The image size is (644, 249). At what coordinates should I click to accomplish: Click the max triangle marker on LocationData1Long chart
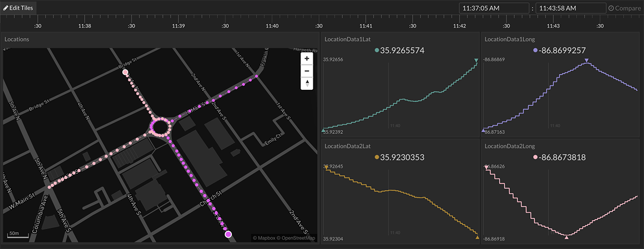[x=587, y=61]
